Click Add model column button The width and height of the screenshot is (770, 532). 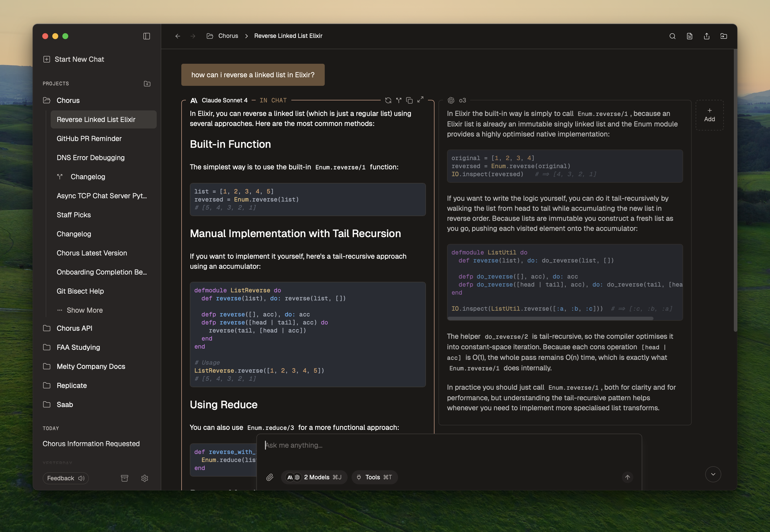point(709,115)
